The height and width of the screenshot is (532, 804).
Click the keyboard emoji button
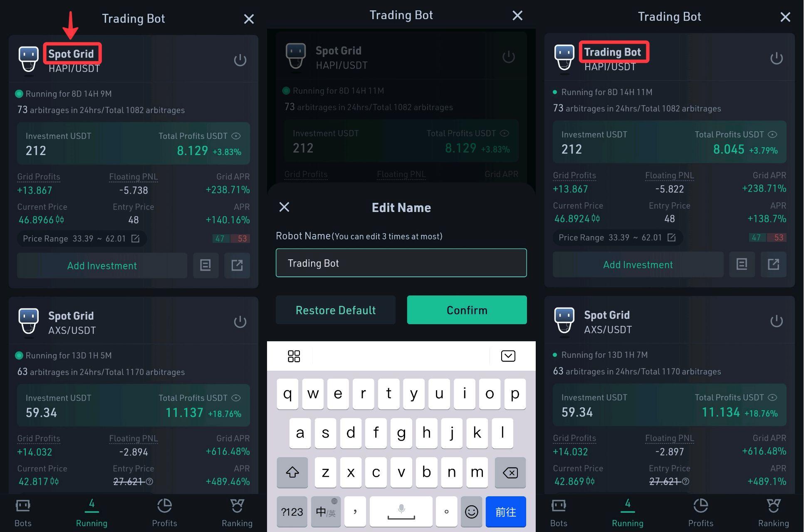pyautogui.click(x=472, y=511)
